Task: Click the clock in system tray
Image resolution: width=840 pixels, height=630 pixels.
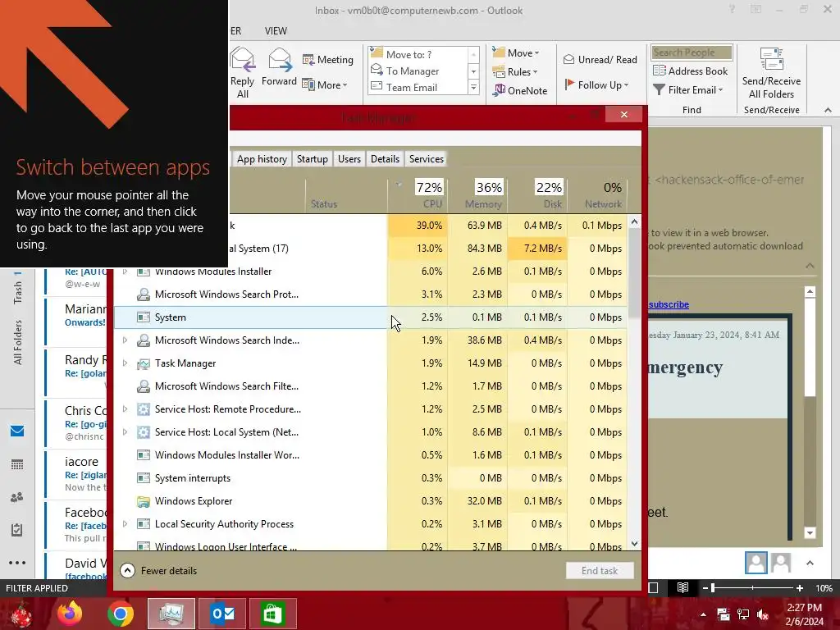Action: [x=804, y=614]
